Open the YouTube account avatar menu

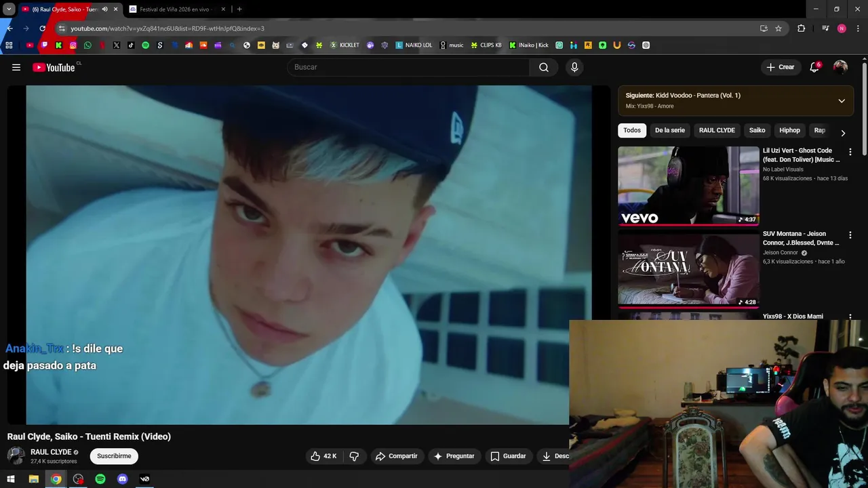pyautogui.click(x=840, y=67)
